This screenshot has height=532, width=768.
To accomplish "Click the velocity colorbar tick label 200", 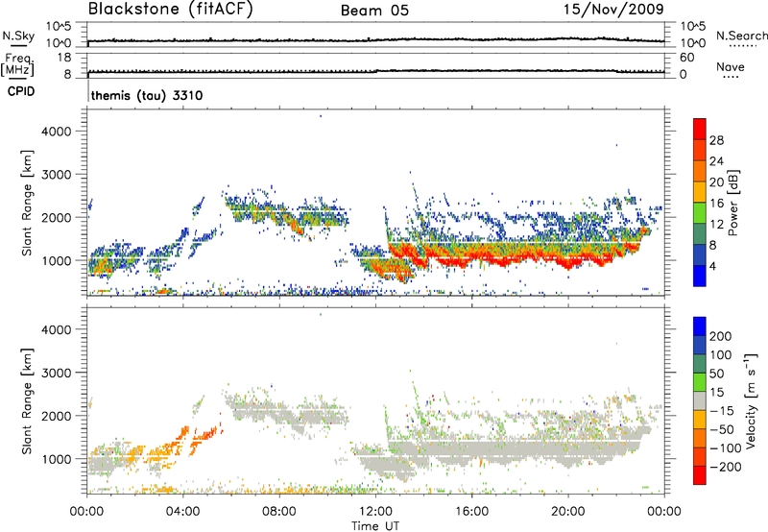I will click(x=721, y=336).
